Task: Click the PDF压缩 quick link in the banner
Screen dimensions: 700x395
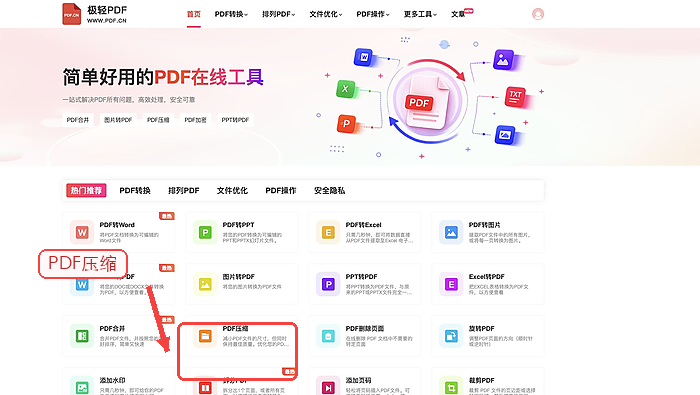Action: point(158,120)
